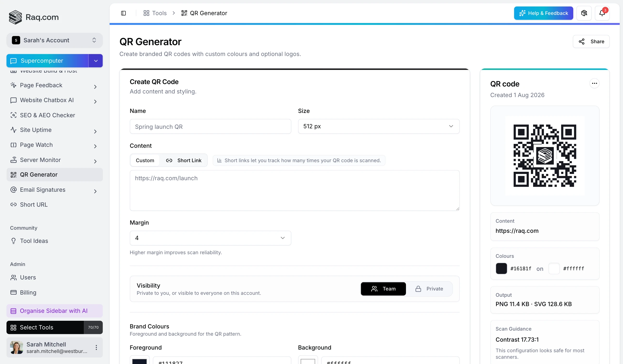Click the Users people icon

click(13, 278)
